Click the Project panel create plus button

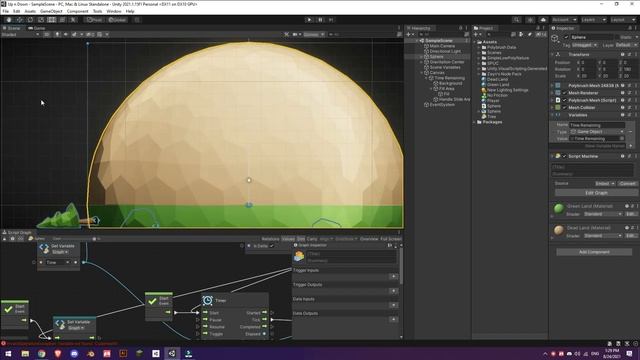coord(476,35)
